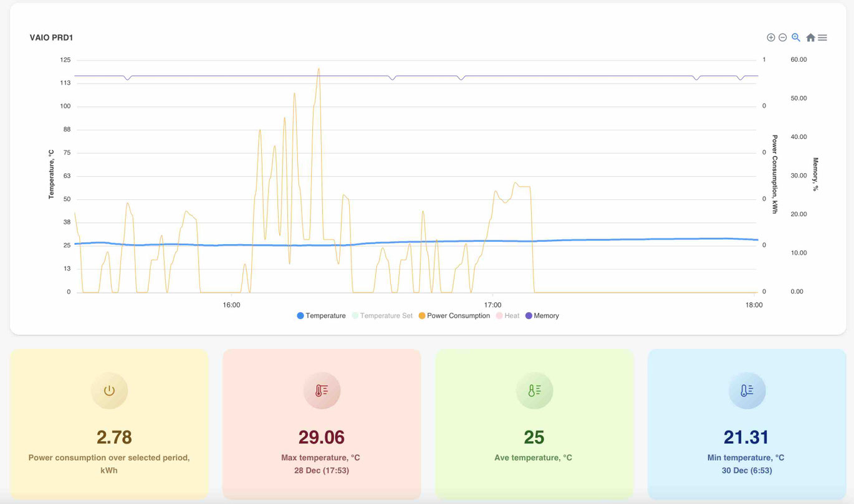The height and width of the screenshot is (504, 854).
Task: Click the red thermometer icon for max temperature
Action: 322,391
